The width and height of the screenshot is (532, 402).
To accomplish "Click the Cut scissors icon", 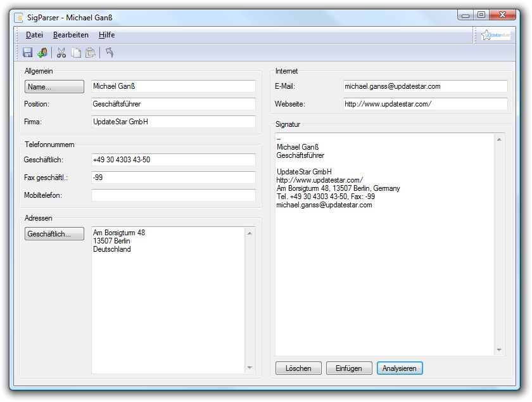I will [x=61, y=53].
